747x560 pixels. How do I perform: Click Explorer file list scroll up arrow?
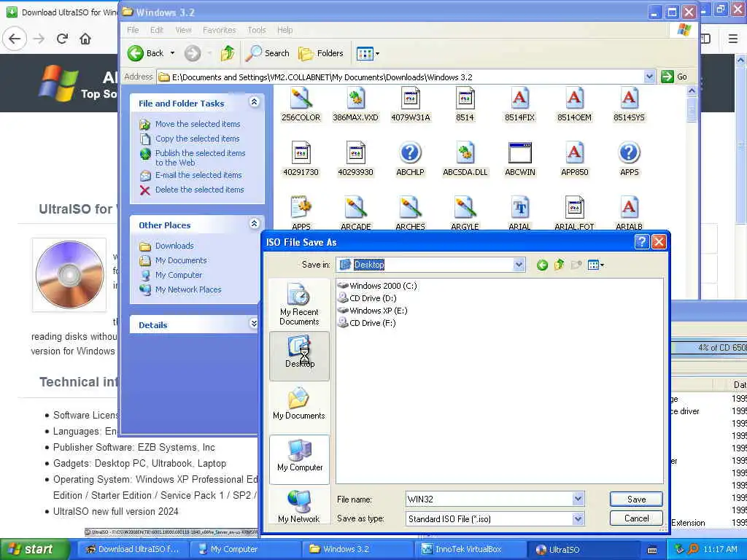692,90
